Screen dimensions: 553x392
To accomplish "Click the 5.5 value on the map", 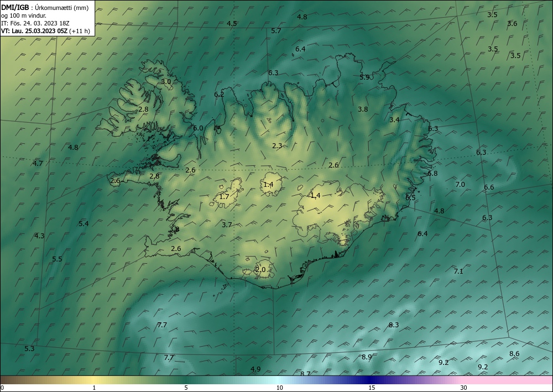I will click(57, 259).
